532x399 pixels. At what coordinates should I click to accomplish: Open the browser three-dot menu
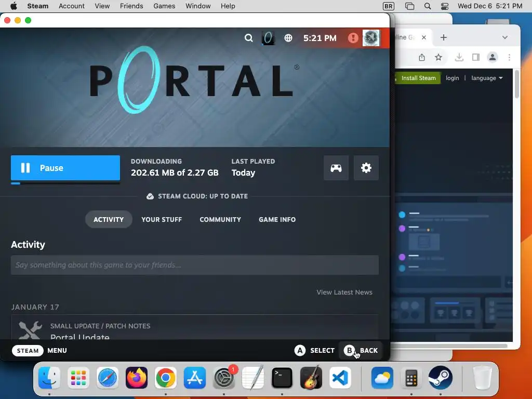[509, 57]
